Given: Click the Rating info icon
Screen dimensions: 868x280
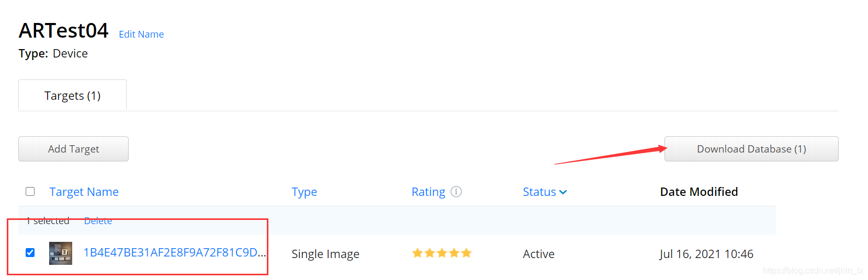Looking at the screenshot, I should coord(456,192).
